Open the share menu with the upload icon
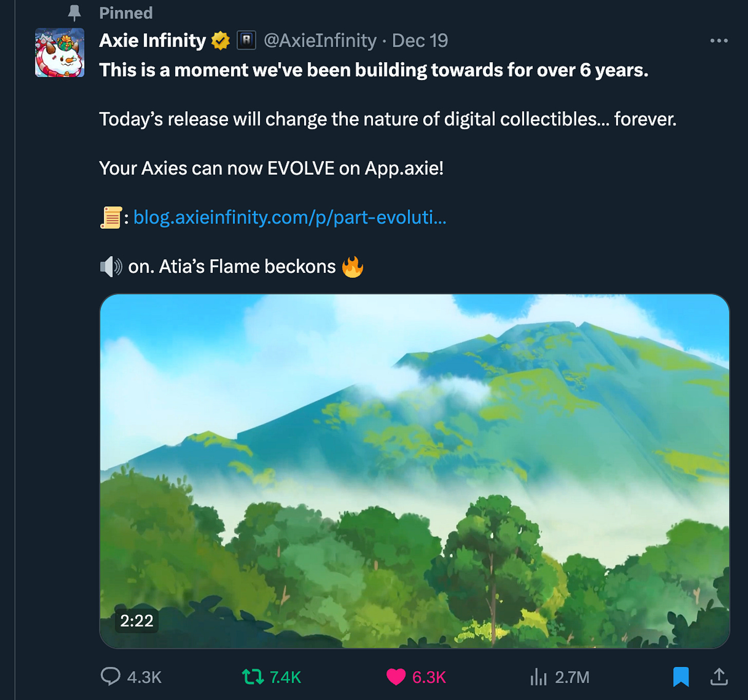 point(719,677)
